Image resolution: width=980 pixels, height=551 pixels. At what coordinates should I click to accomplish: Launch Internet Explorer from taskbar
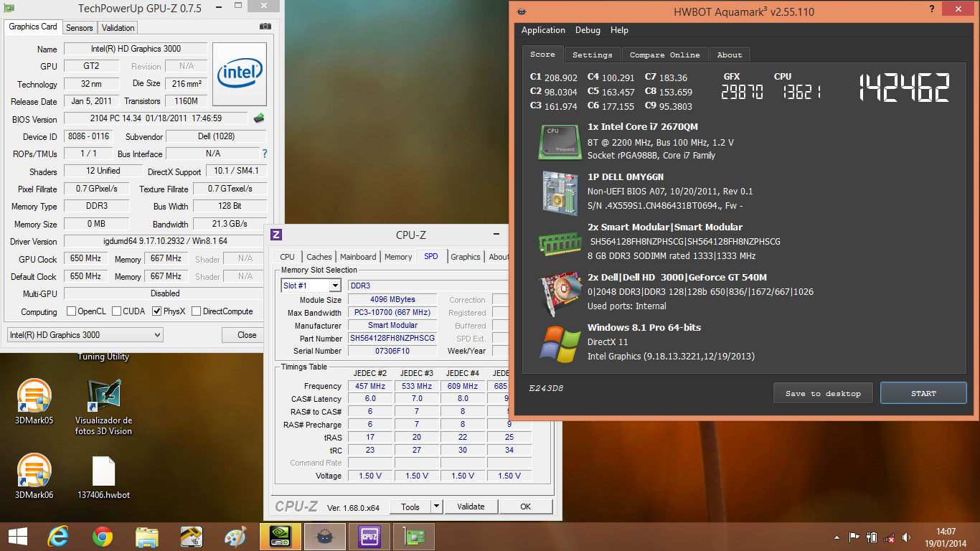click(x=58, y=537)
